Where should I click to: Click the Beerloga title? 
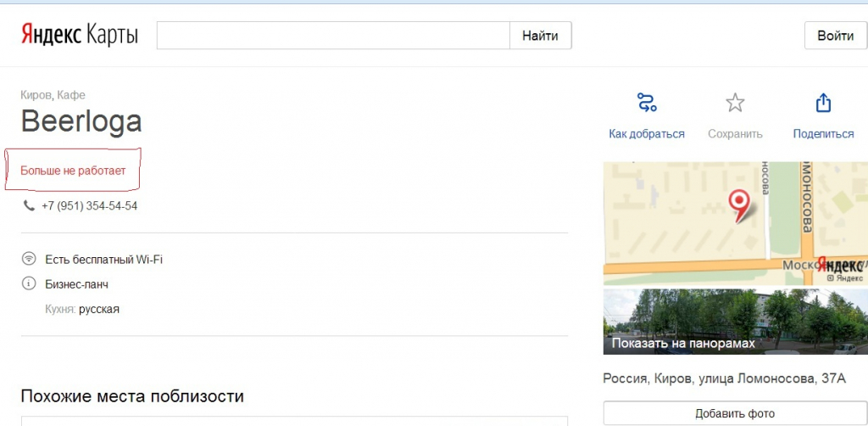pyautogui.click(x=81, y=121)
